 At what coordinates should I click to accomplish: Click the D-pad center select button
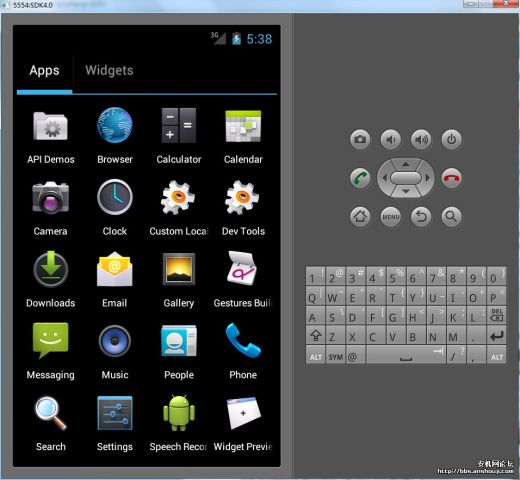pyautogui.click(x=406, y=178)
